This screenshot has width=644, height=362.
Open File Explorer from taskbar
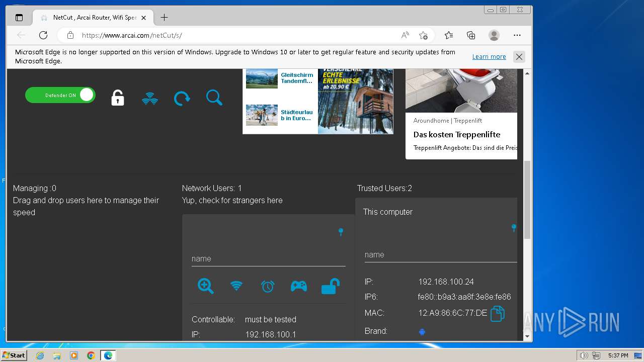[x=57, y=355]
